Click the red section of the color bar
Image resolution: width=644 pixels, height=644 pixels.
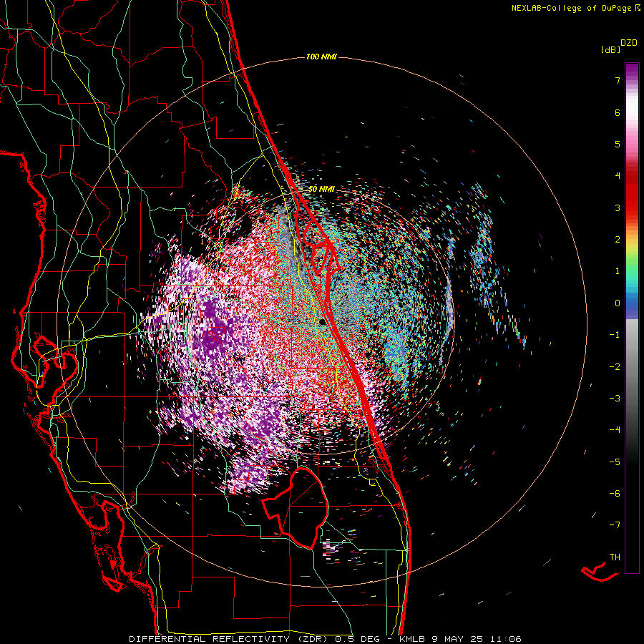[x=632, y=193]
